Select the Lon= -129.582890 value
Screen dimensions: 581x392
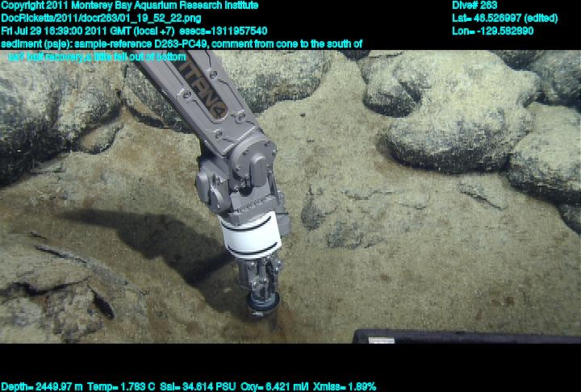[492, 31]
